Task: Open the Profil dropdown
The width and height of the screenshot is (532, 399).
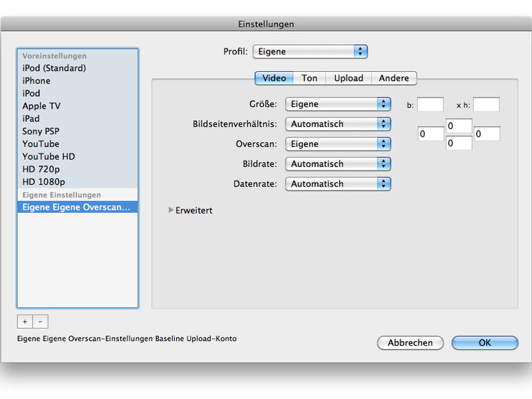Action: [x=310, y=51]
